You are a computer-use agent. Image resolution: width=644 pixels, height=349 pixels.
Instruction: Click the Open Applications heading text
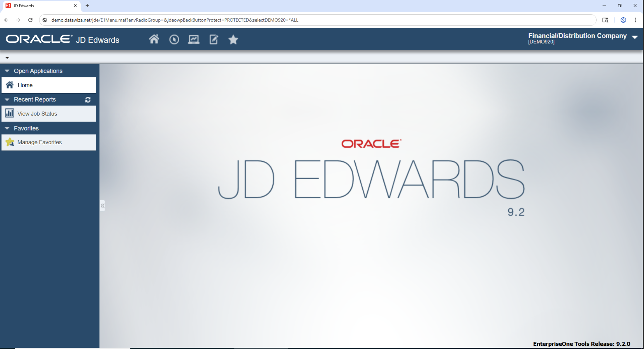(x=38, y=71)
